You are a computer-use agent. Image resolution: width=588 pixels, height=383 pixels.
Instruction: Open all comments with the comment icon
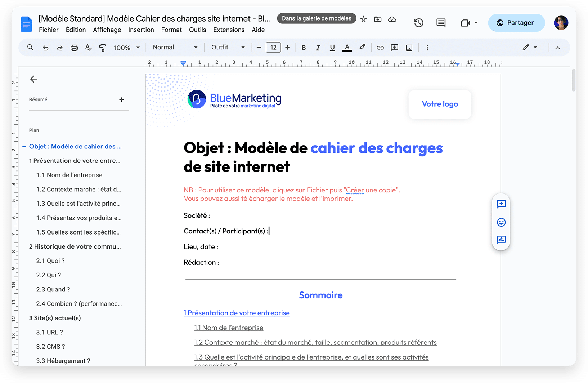pyautogui.click(x=440, y=22)
